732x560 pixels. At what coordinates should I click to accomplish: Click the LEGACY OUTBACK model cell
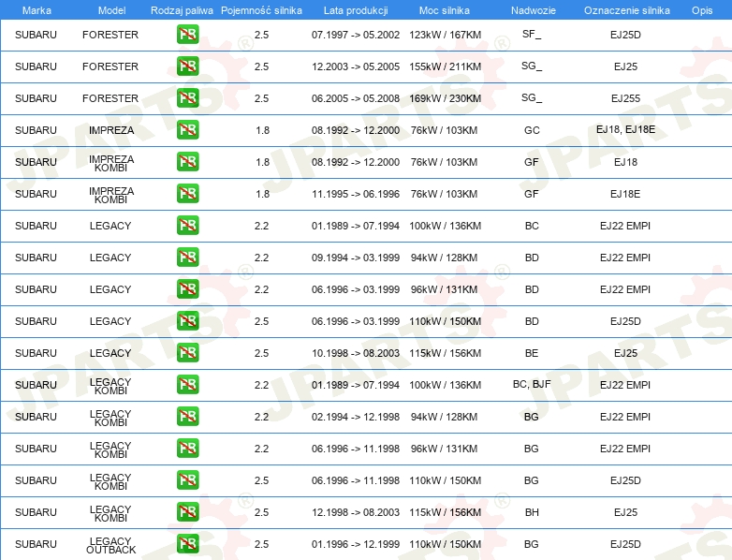[x=110, y=545]
